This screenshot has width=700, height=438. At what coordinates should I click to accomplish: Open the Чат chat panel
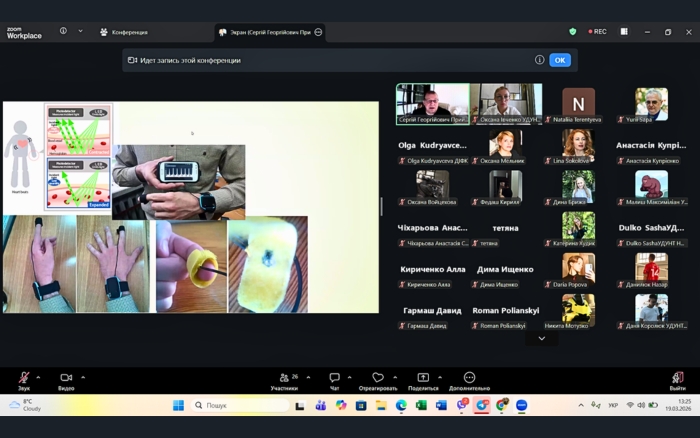[334, 379]
